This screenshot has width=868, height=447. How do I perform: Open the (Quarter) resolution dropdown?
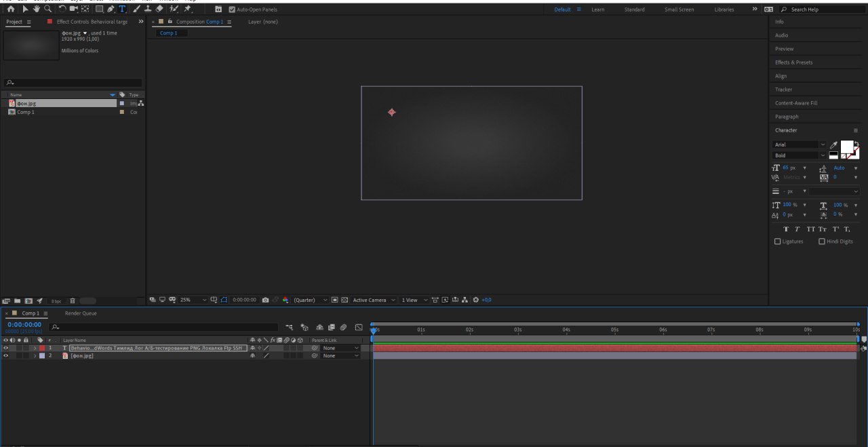[311, 300]
